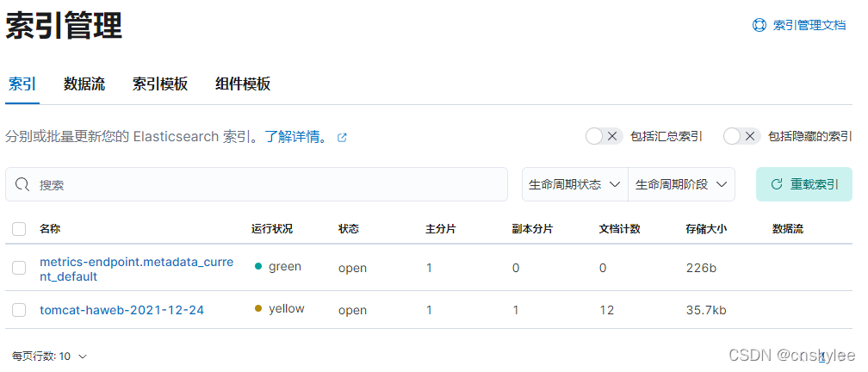868x372 pixels.
Task: Sort by the 存储大小 column header
Action: click(x=706, y=229)
